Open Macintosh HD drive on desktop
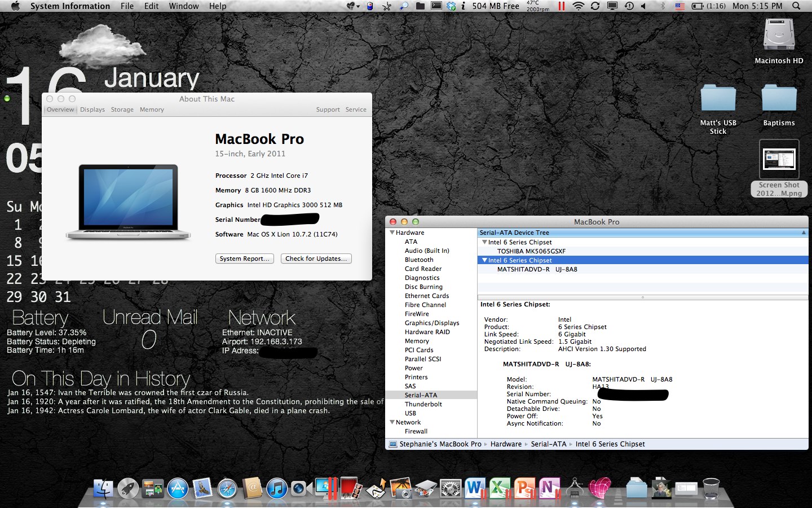This screenshot has width=812, height=508. [x=779, y=35]
